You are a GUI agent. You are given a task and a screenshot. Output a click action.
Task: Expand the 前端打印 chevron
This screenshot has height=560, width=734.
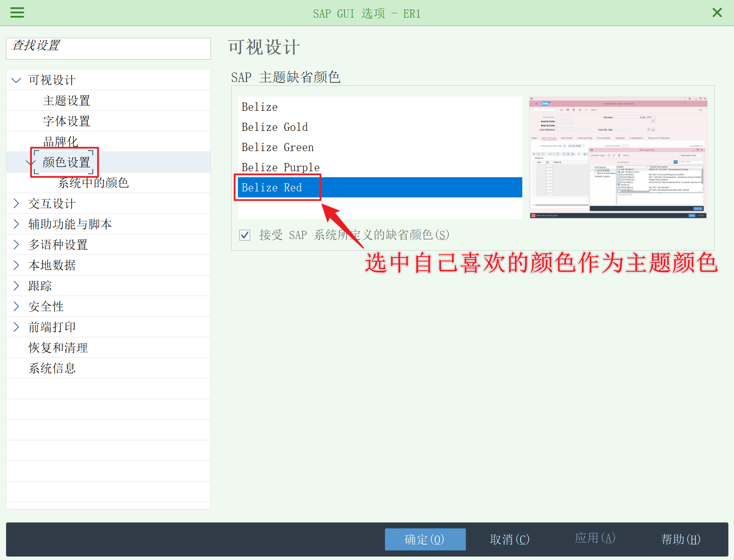tap(16, 327)
